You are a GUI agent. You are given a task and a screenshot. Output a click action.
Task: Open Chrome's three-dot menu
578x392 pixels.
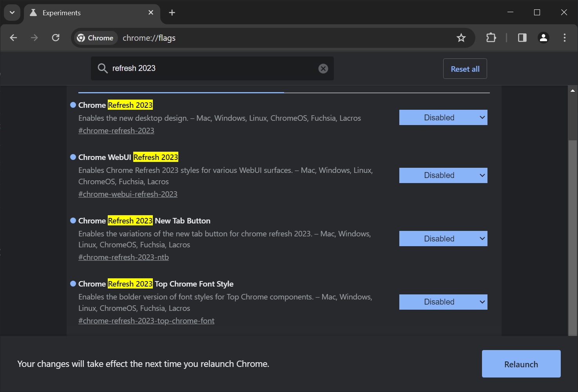click(565, 38)
